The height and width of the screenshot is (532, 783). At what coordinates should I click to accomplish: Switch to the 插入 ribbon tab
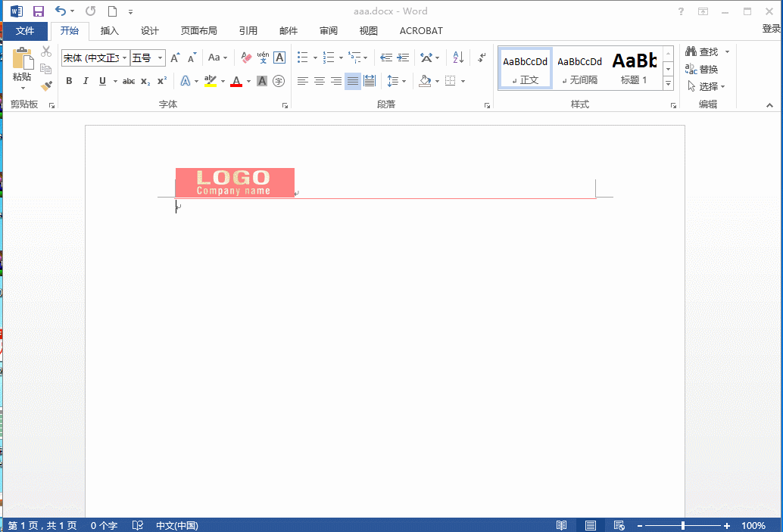(109, 31)
